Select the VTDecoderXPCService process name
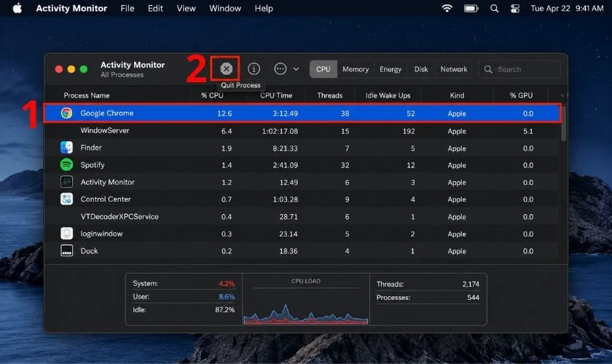 119,216
